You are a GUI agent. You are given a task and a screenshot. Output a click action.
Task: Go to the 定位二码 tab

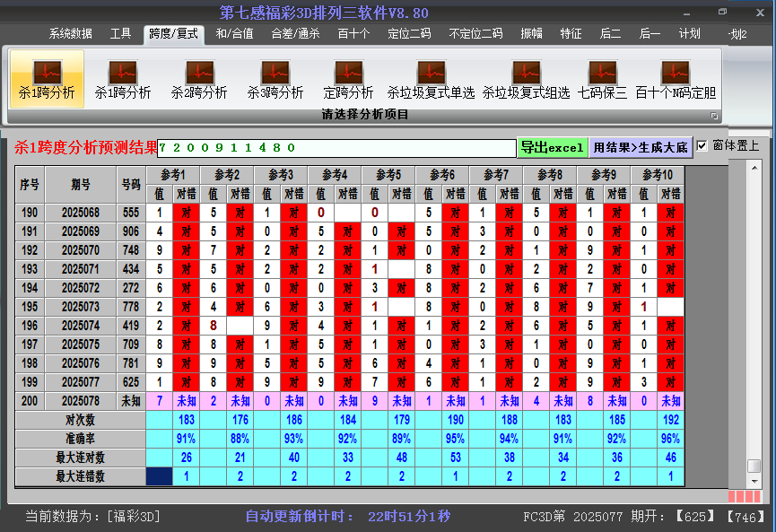408,34
